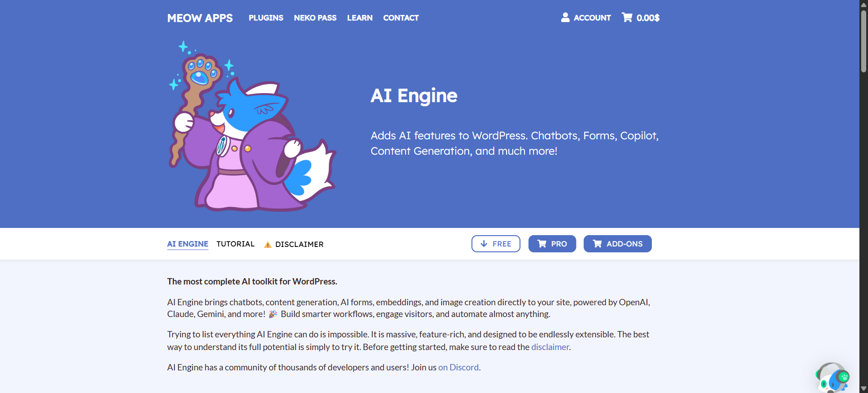Open the CONTACT page
Screen dimensions: 868x393
(x=401, y=18)
